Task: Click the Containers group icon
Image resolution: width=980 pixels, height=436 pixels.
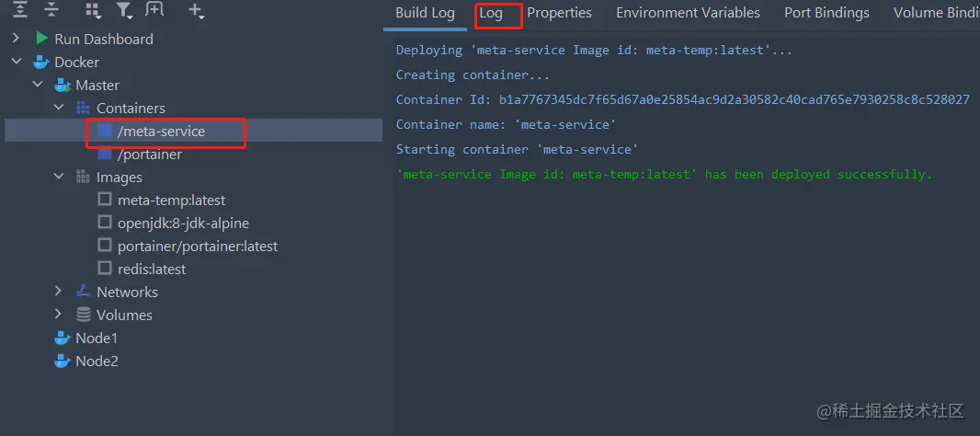Action: [x=83, y=109]
